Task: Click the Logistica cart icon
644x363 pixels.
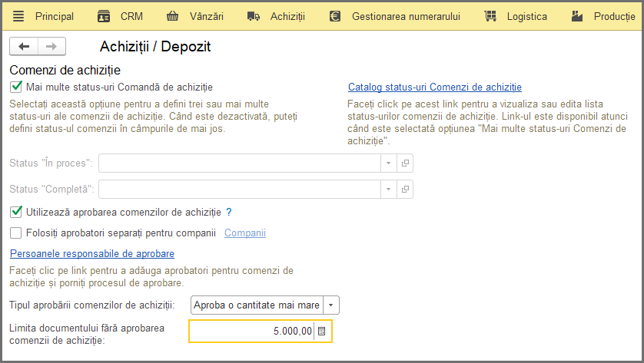Action: [490, 16]
